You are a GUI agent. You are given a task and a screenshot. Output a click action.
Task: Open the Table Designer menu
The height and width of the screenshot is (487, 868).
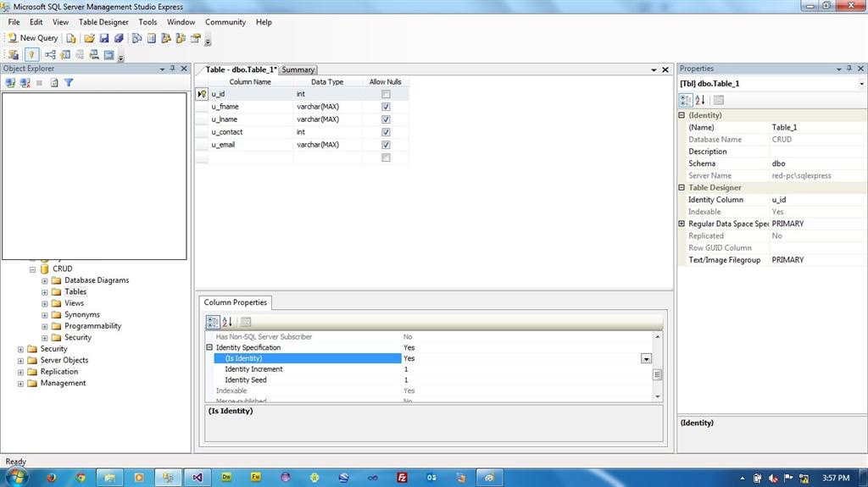[103, 22]
